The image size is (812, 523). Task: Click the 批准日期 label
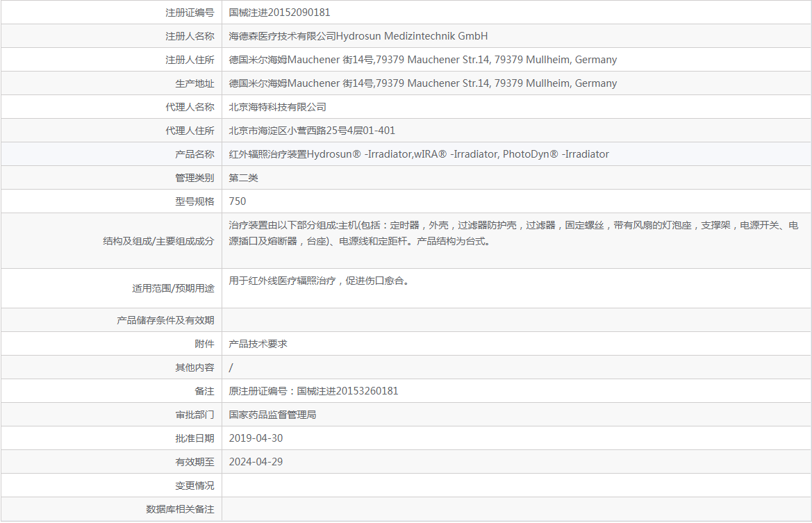[194, 438]
